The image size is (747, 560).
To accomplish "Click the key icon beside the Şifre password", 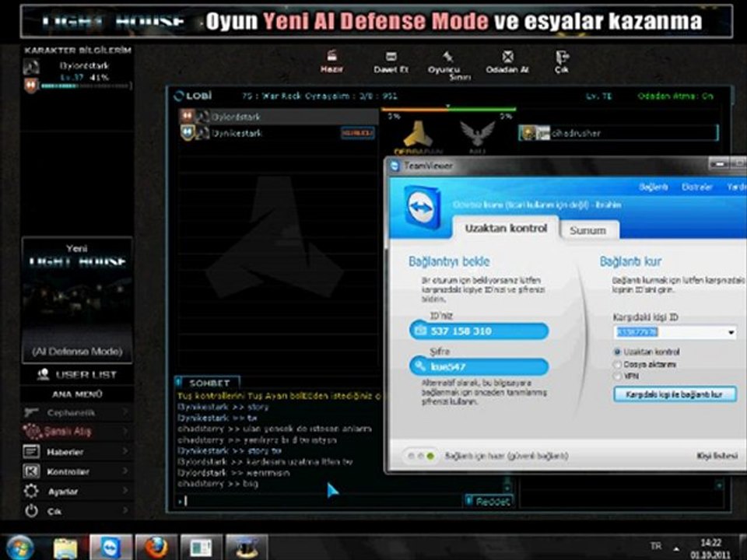I will (x=419, y=366).
